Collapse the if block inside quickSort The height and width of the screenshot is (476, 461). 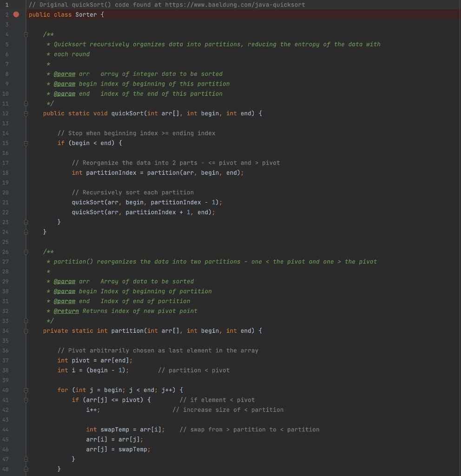coord(26,143)
